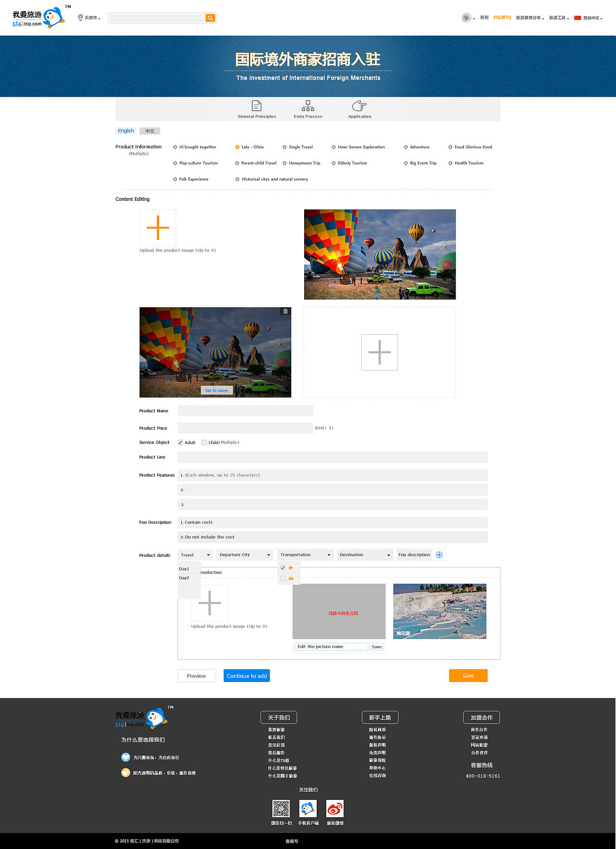Select the Honeymoon Trip option
This screenshot has height=849, width=616.
pyautogui.click(x=301, y=163)
